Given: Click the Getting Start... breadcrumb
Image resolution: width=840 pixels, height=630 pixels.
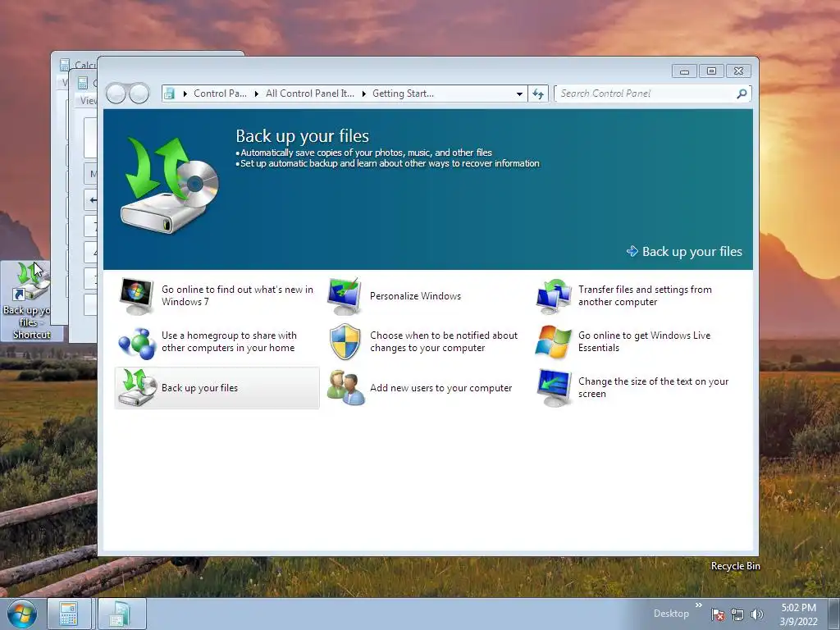Looking at the screenshot, I should pos(403,94).
